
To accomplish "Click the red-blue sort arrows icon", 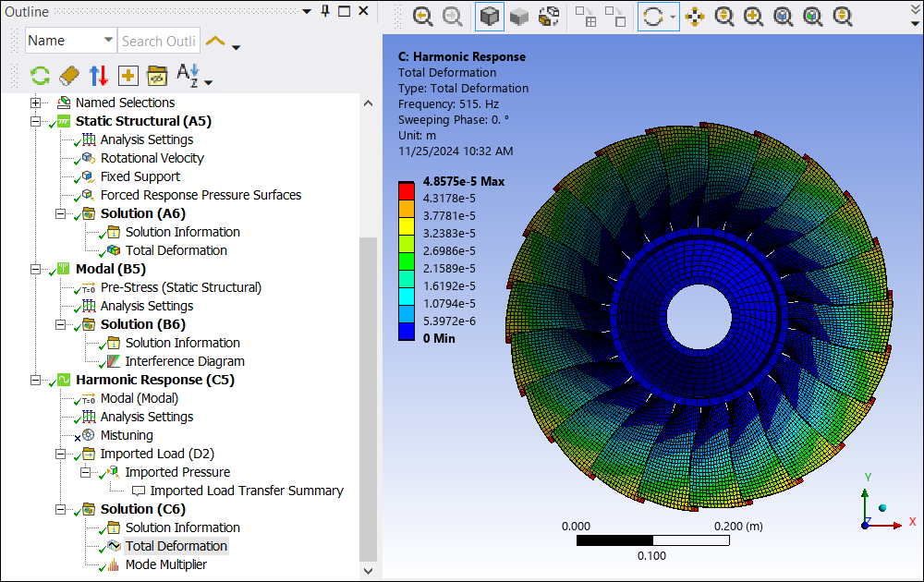I will click(99, 76).
